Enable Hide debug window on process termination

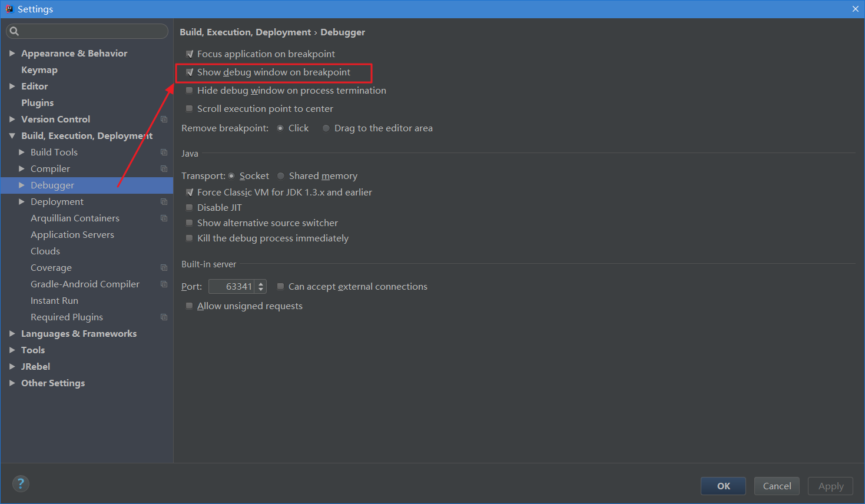point(189,90)
